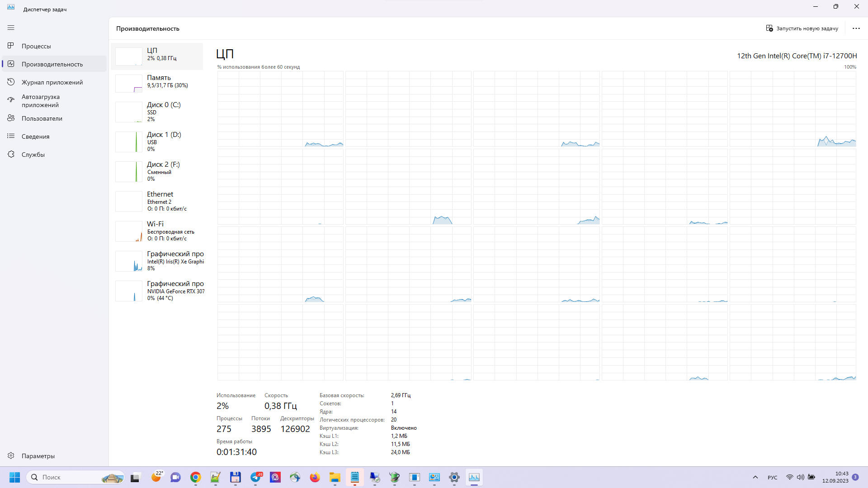Open Службы panel
Screen dimensions: 868x488
coord(33,155)
